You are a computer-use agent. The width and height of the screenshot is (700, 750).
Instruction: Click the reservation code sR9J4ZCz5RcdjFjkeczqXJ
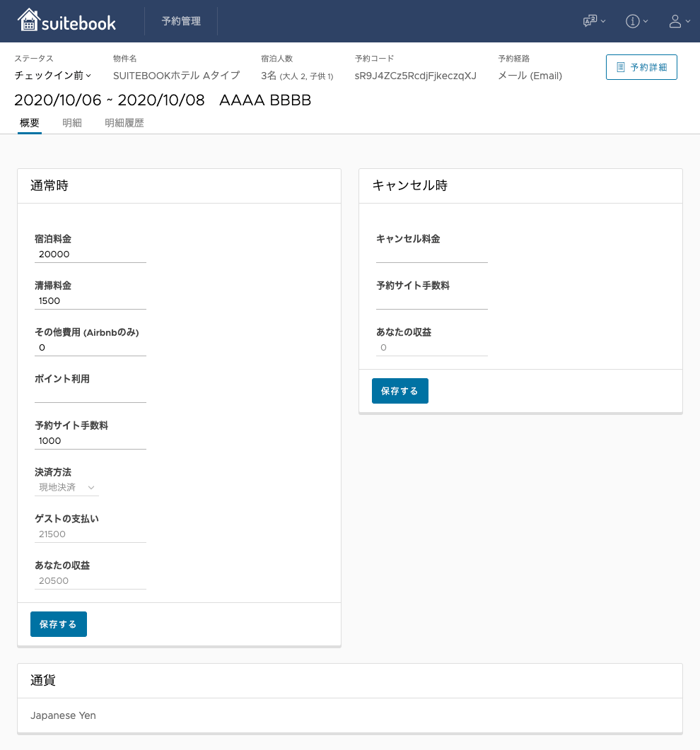coord(415,76)
